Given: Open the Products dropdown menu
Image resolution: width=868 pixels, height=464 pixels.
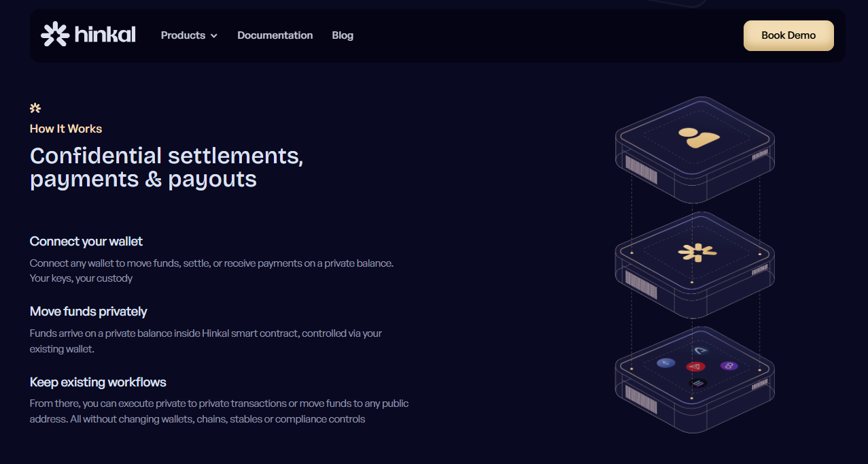Looking at the screenshot, I should click(x=189, y=35).
